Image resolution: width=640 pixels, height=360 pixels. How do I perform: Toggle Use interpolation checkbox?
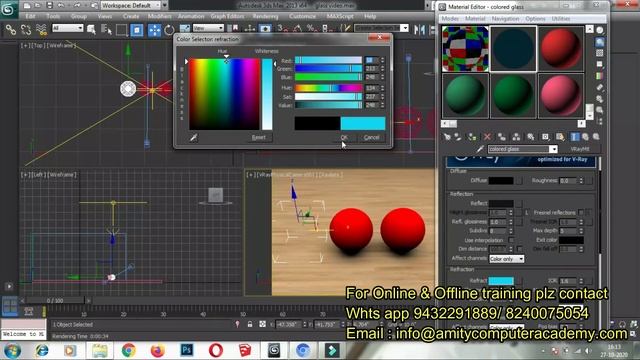[511, 240]
